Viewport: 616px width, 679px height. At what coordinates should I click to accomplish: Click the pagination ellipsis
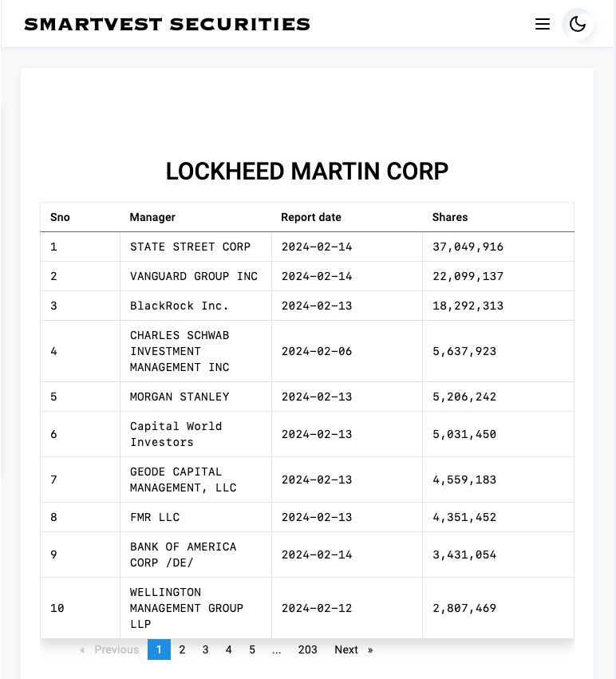[x=276, y=649]
